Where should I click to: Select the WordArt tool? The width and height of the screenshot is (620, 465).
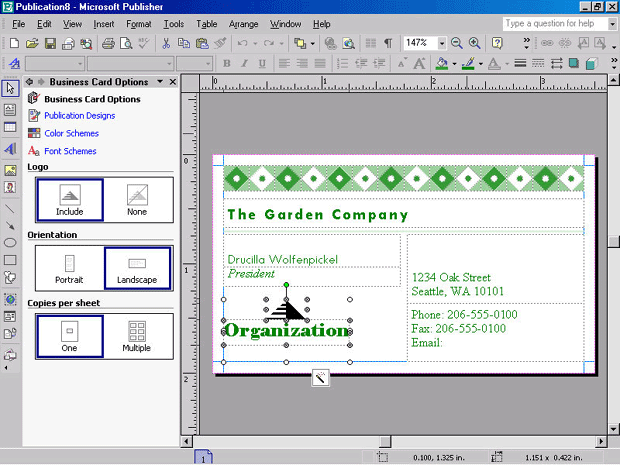(10, 149)
